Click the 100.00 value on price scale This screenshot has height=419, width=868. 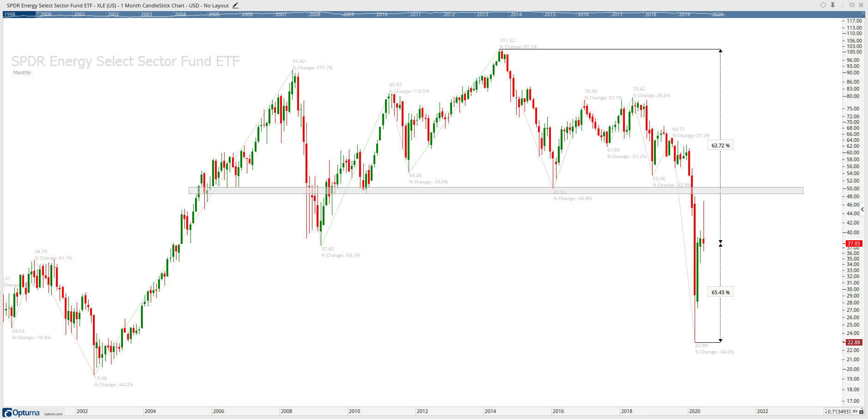coord(854,52)
